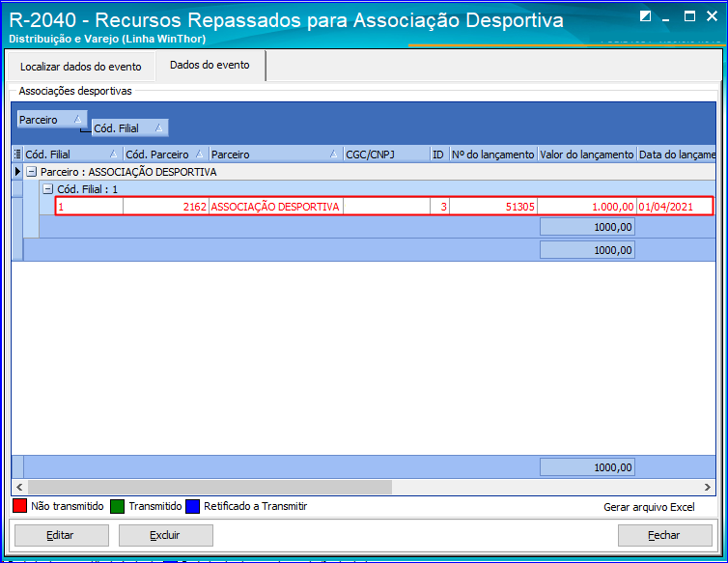This screenshot has width=728, height=563.
Task: Close the R-2040 window
Action: (x=713, y=16)
